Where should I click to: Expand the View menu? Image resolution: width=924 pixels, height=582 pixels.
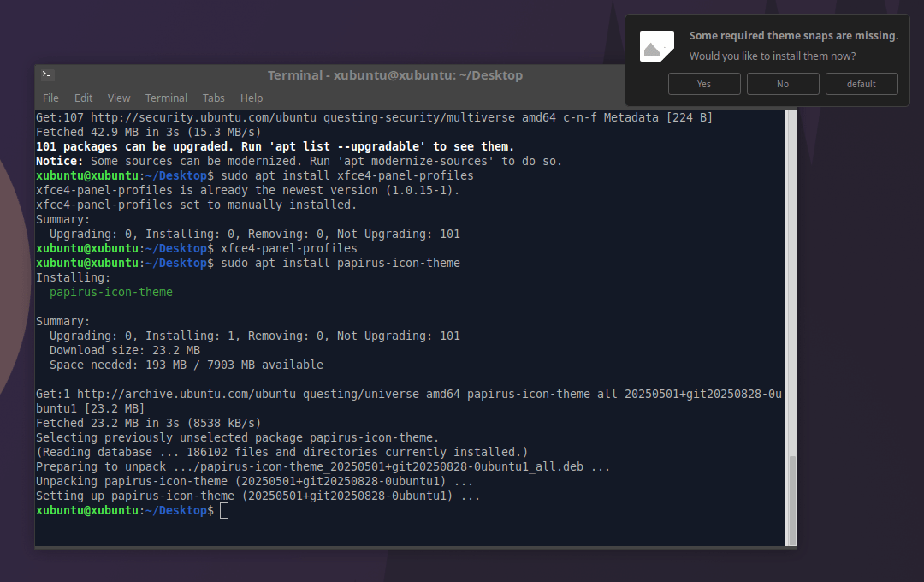pyautogui.click(x=119, y=98)
